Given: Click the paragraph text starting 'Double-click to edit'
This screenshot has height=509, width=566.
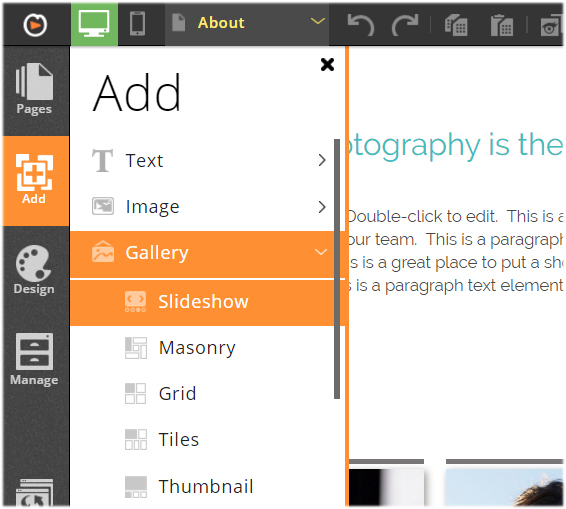Looking at the screenshot, I should pos(456,251).
